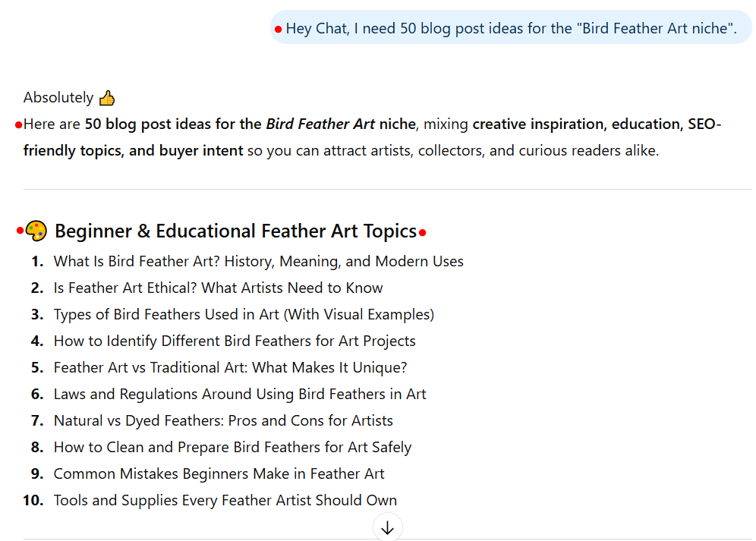The width and height of the screenshot is (756, 541).
Task: Click the palette emoji next to the section heading
Action: [x=35, y=230]
